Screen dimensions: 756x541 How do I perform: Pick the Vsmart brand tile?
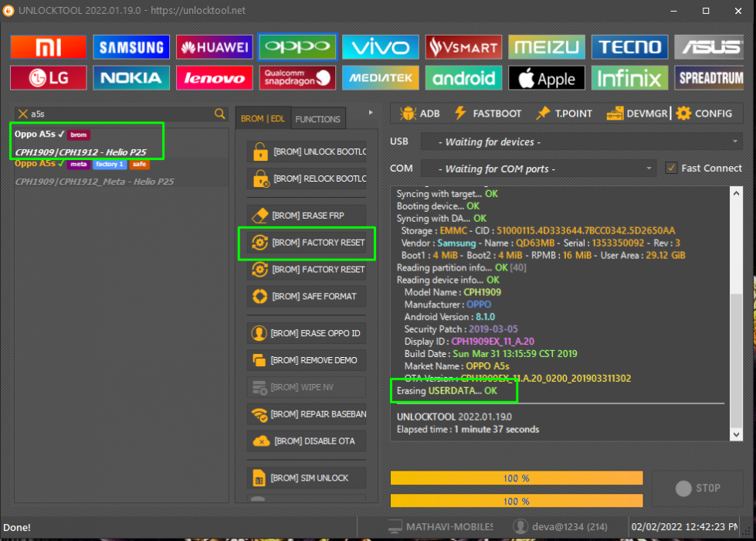click(463, 47)
